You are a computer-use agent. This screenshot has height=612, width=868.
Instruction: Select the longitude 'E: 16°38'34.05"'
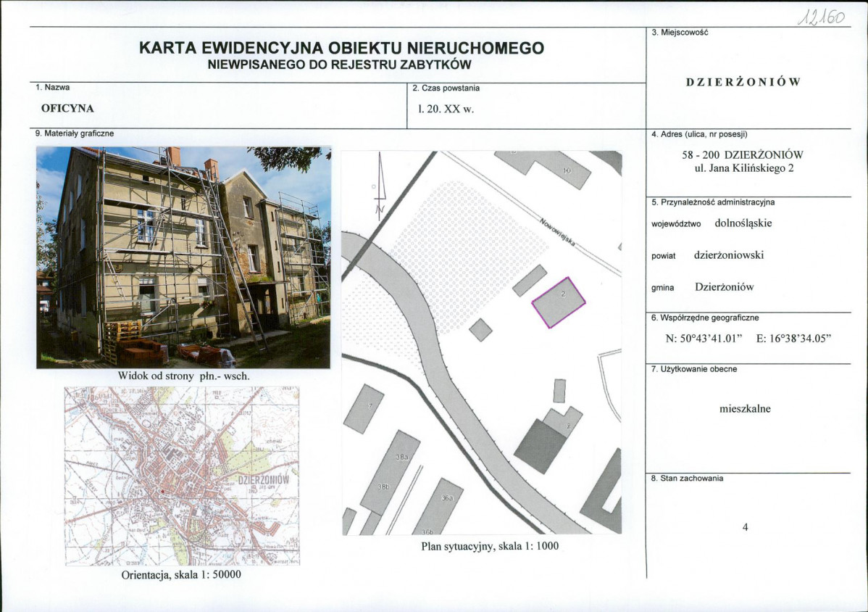point(793,339)
